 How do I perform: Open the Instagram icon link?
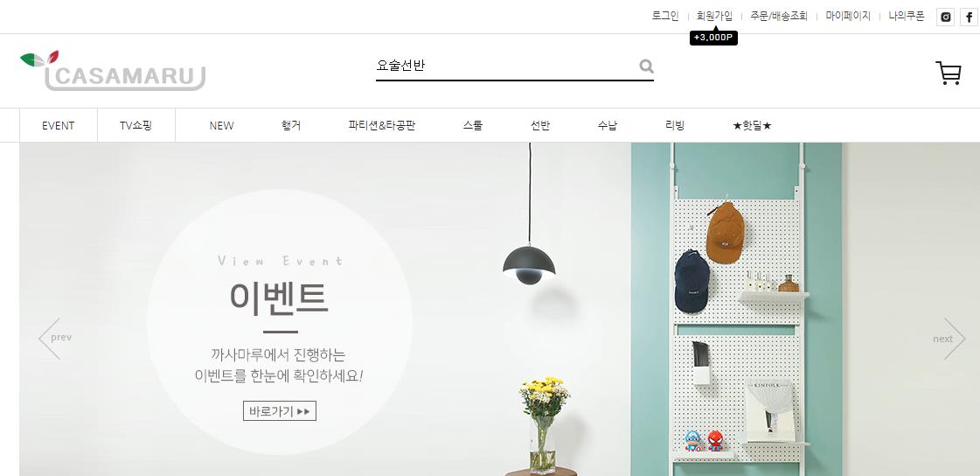tap(946, 17)
